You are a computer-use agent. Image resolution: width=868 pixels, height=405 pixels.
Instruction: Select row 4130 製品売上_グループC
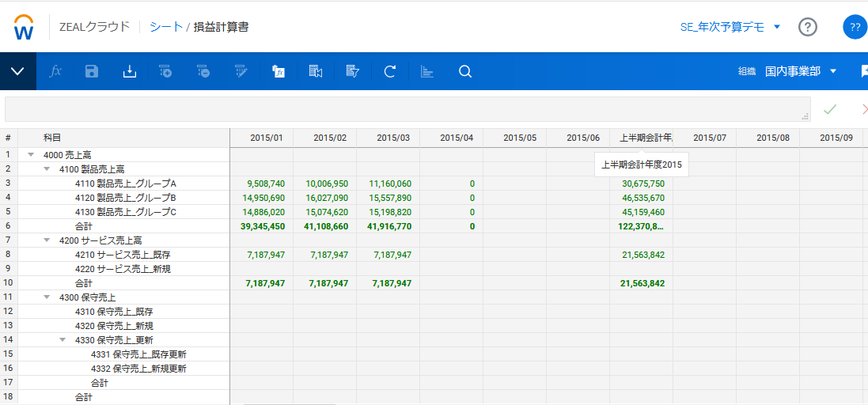click(125, 211)
